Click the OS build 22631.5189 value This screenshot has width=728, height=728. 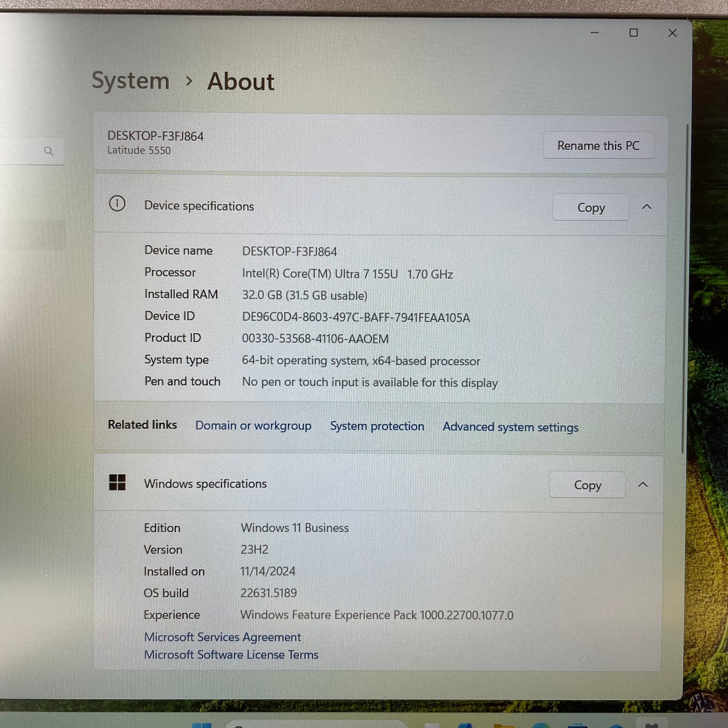coord(269,593)
